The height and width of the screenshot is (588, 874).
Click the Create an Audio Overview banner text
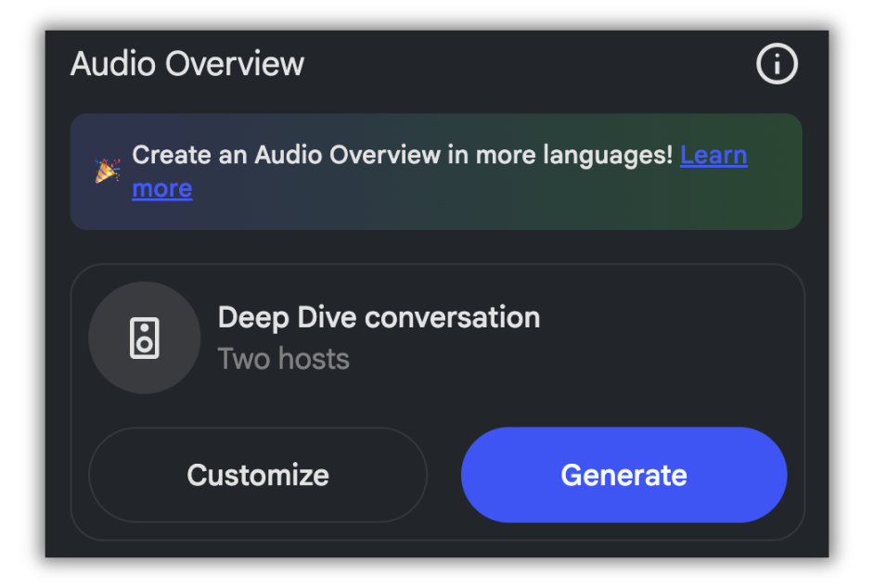[403, 155]
